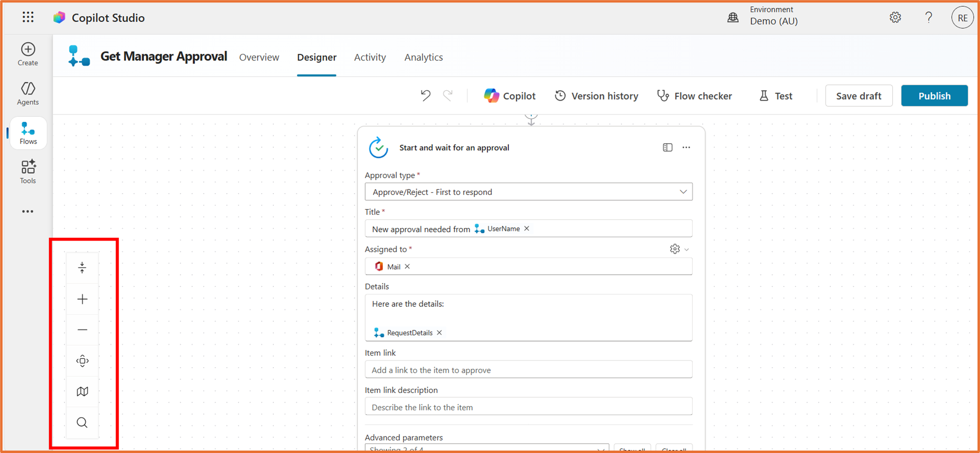Switch to the Designer tab

pos(316,57)
